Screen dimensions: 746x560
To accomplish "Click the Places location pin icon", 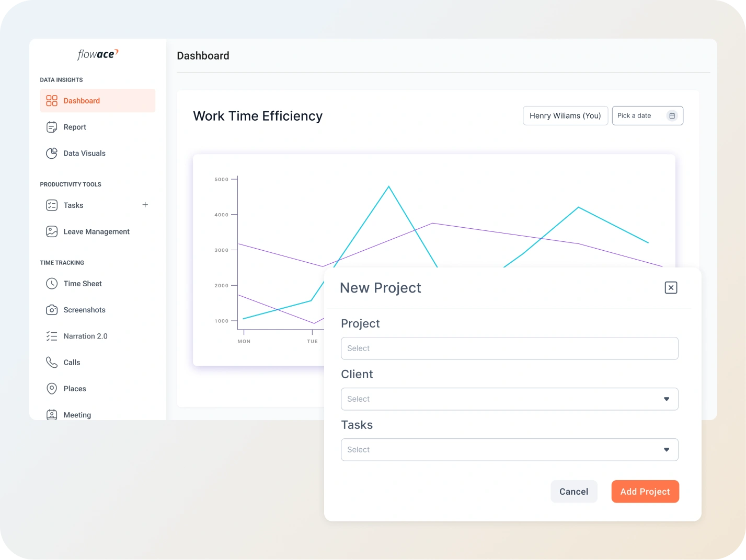I will point(52,389).
